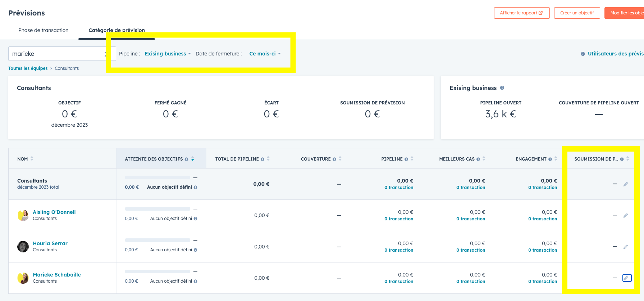
Task: Open Aisling O'Donnell's name link
Action: [54, 212]
